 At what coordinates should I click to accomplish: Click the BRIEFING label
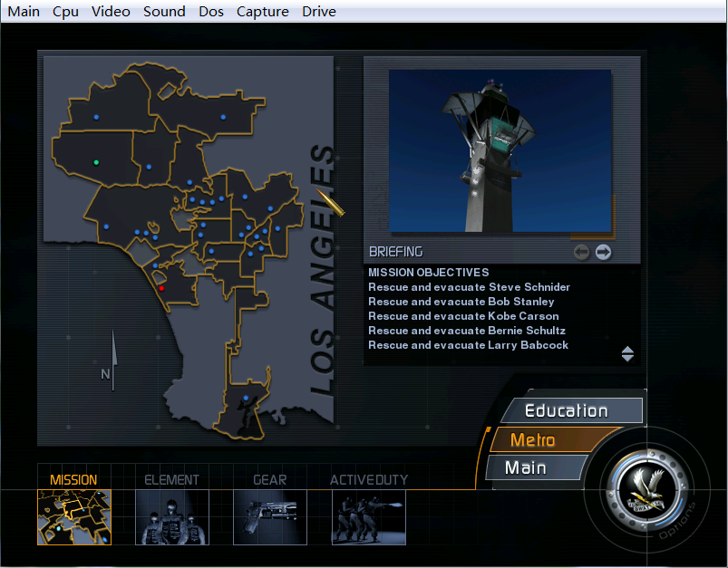[396, 252]
